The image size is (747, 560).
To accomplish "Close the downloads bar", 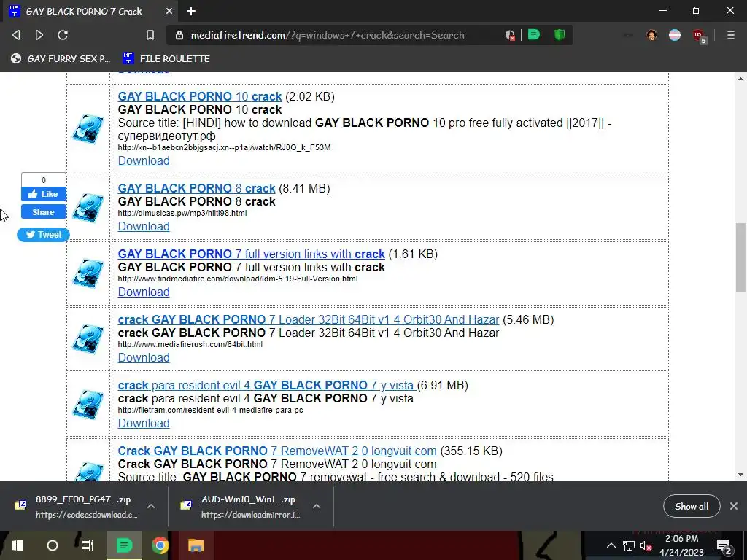I will pyautogui.click(x=734, y=506).
